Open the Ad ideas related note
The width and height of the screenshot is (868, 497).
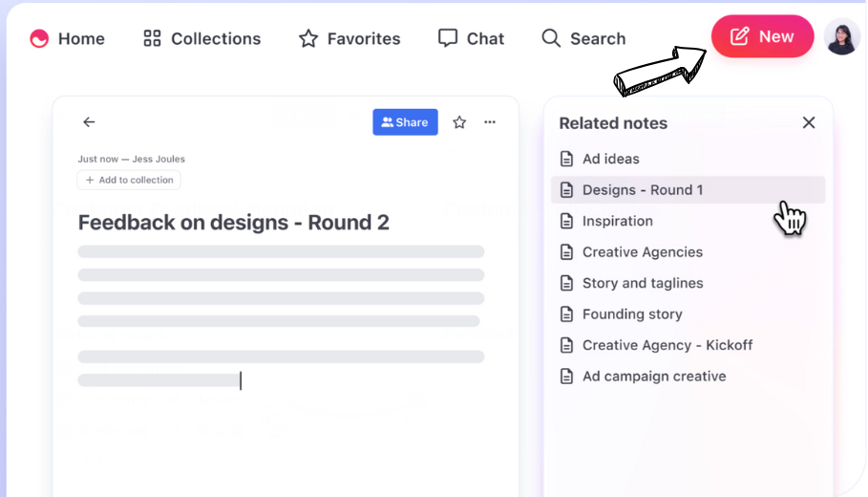point(610,159)
